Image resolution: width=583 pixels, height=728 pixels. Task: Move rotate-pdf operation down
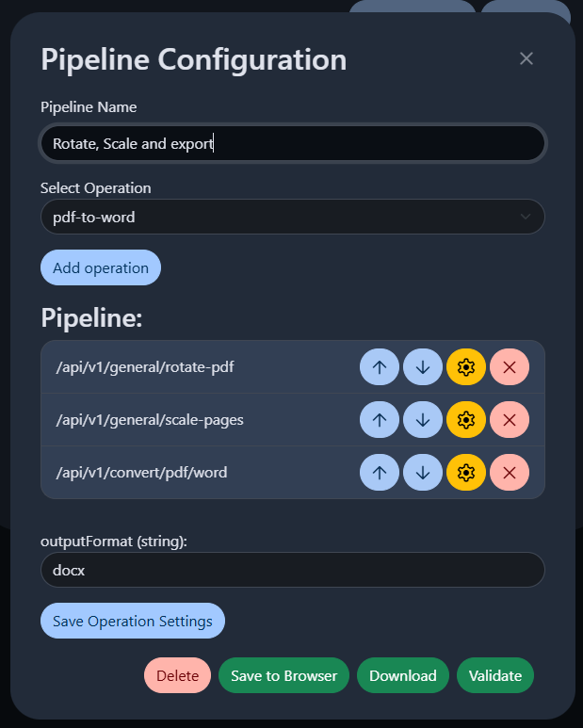pos(422,367)
